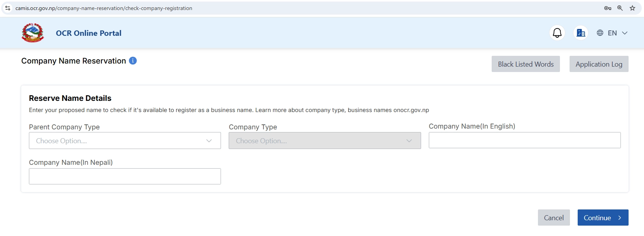The image size is (644, 236).
Task: Click the browser zoom magnifier icon
Action: click(x=620, y=8)
